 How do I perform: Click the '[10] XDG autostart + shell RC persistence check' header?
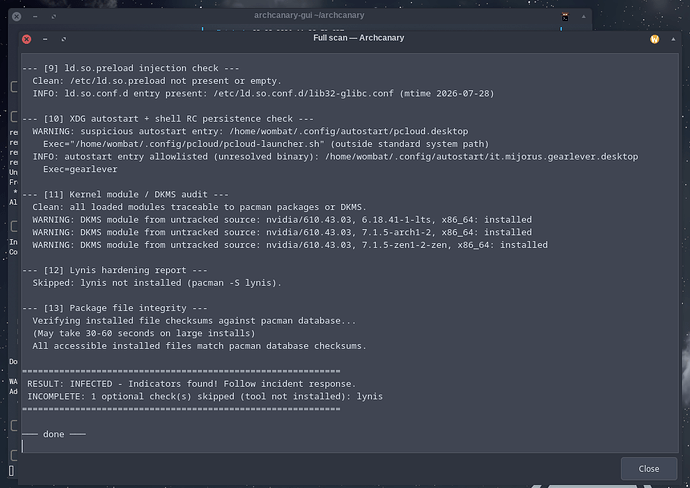(x=168, y=119)
